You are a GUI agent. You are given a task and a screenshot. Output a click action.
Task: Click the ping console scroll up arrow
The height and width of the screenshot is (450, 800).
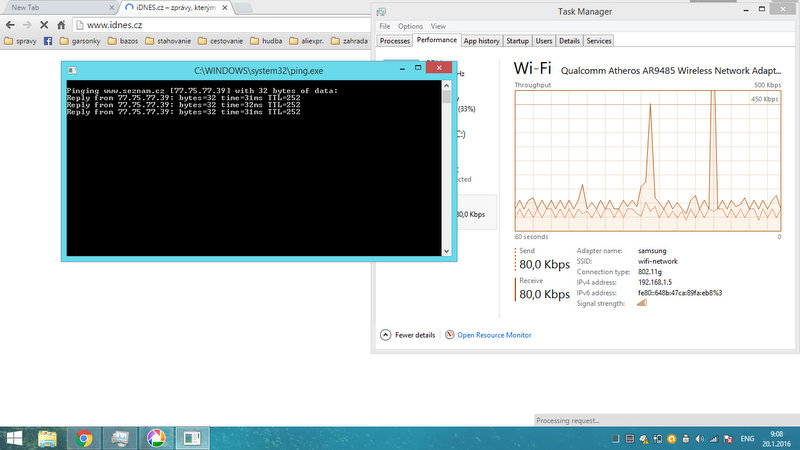(446, 86)
